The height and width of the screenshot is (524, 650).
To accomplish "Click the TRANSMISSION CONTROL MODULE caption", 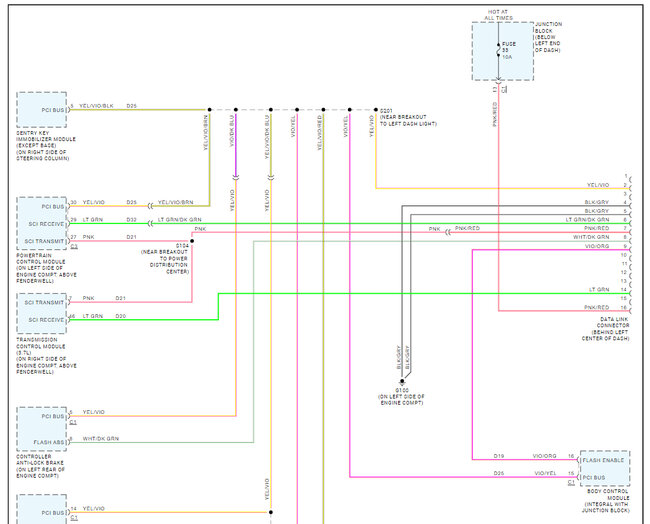I will point(46,356).
